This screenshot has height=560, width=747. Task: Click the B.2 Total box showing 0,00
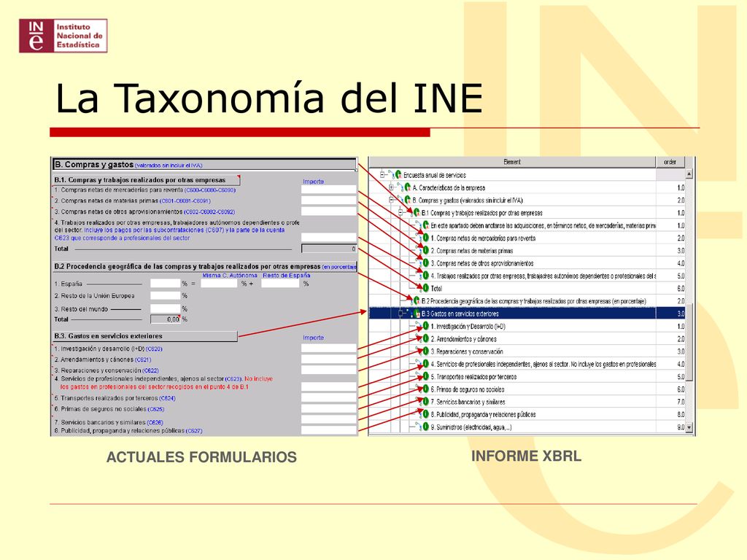(x=165, y=319)
